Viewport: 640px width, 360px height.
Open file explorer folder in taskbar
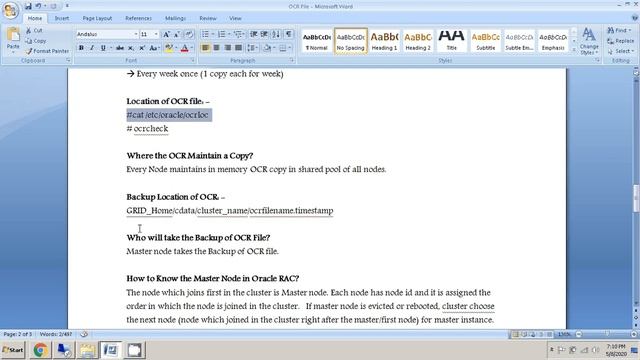[x=87, y=350]
